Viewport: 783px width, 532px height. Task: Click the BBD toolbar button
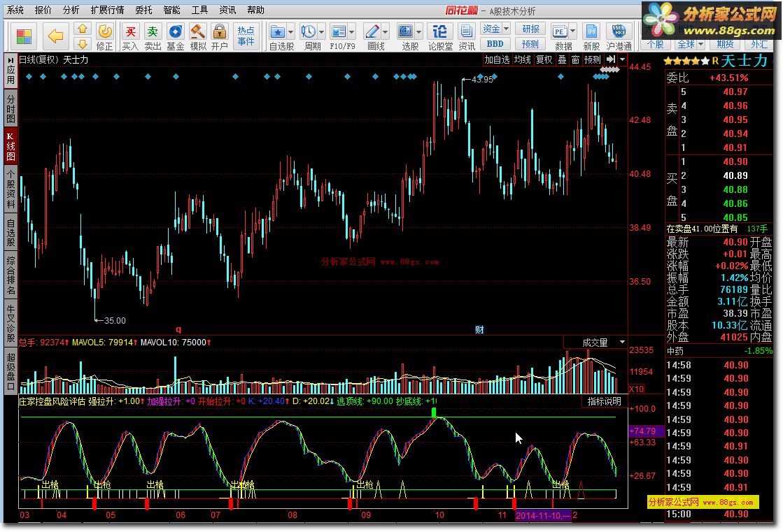tap(495, 44)
